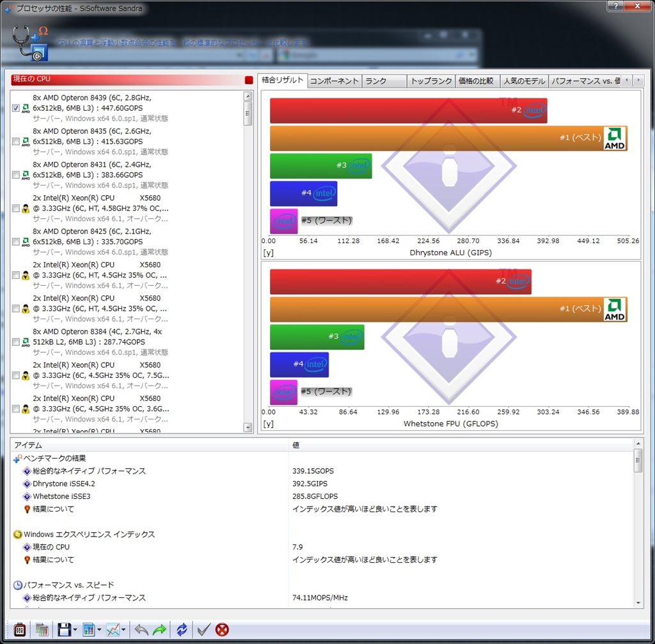The height and width of the screenshot is (644, 655).
Task: Click AMD icon beside Opteron 8384 entry
Action: (26, 342)
